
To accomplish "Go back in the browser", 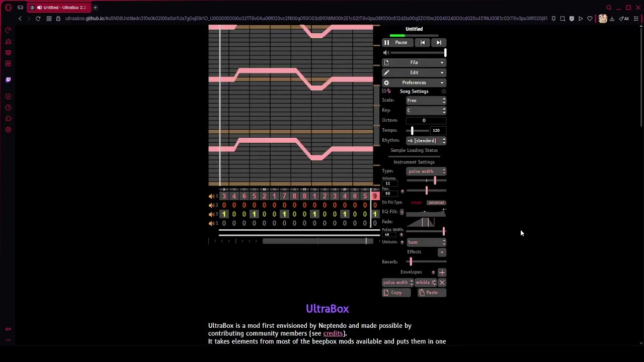I will (x=20, y=19).
